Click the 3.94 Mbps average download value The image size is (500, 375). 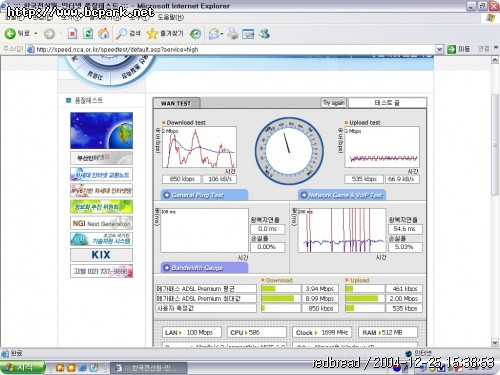(320, 289)
